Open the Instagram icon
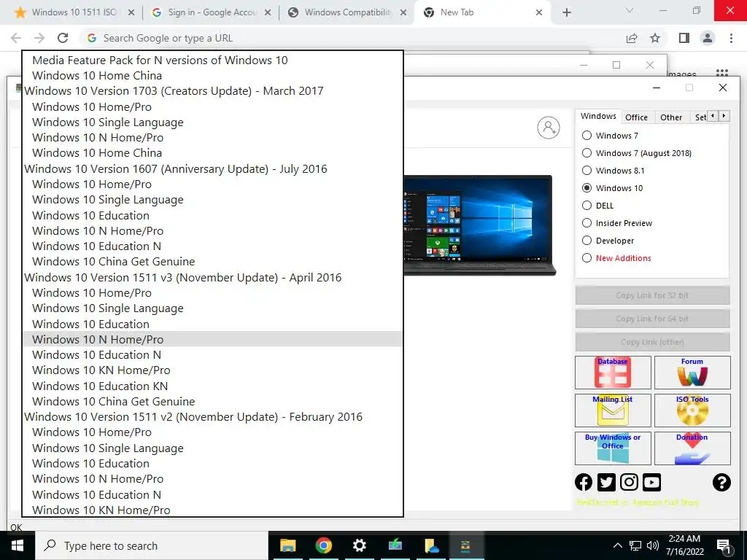The width and height of the screenshot is (747, 560). pyautogui.click(x=629, y=483)
